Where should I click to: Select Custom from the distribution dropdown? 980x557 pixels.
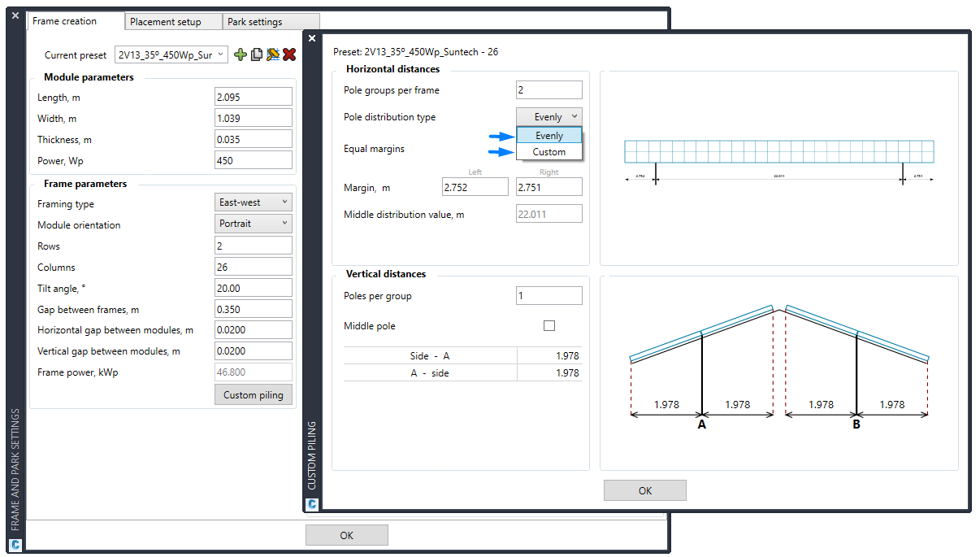tap(549, 151)
